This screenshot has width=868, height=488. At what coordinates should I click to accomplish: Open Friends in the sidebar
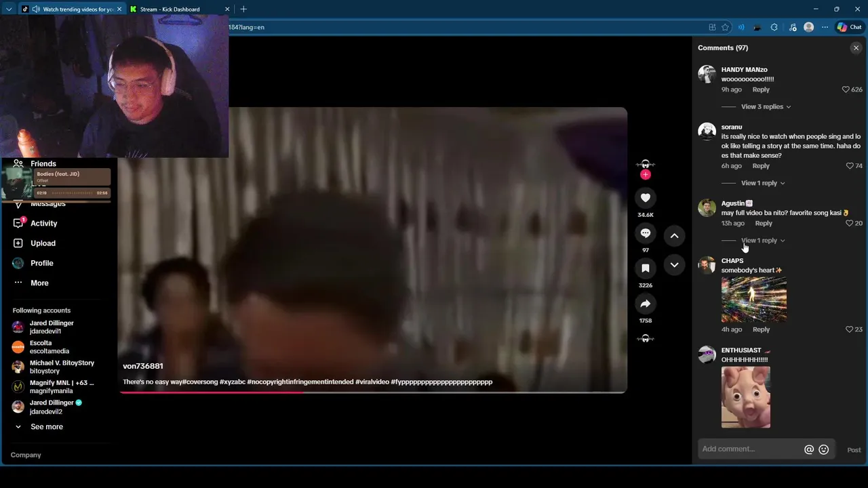pyautogui.click(x=43, y=163)
